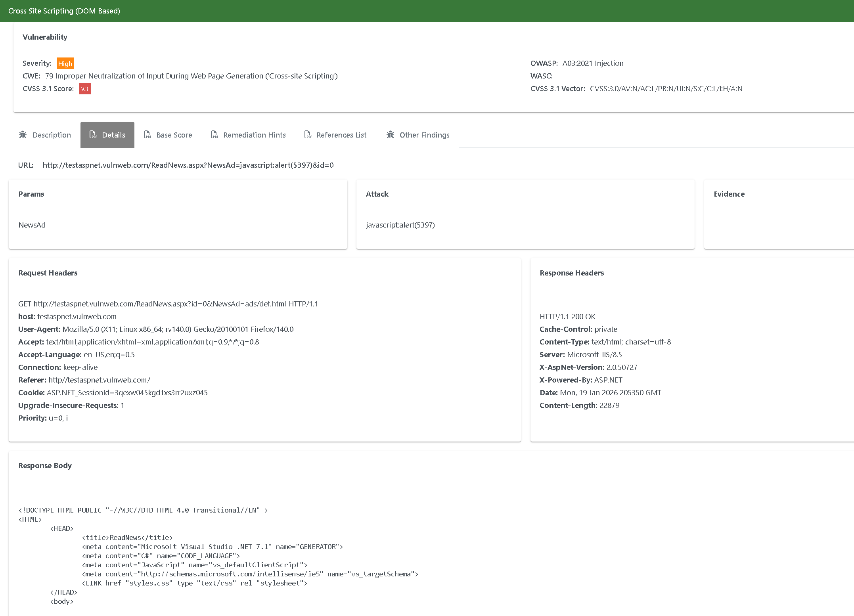This screenshot has height=616, width=854.
Task: Click the red 9.3 CVSS score badge
Action: [x=84, y=89]
